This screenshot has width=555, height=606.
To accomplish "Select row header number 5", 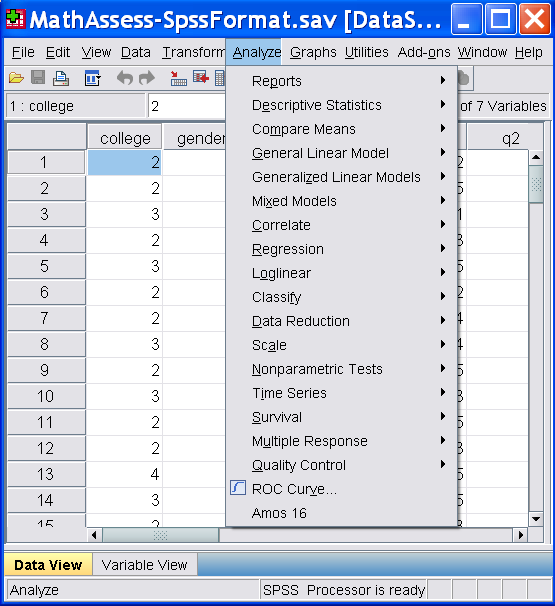I will click(x=46, y=266).
